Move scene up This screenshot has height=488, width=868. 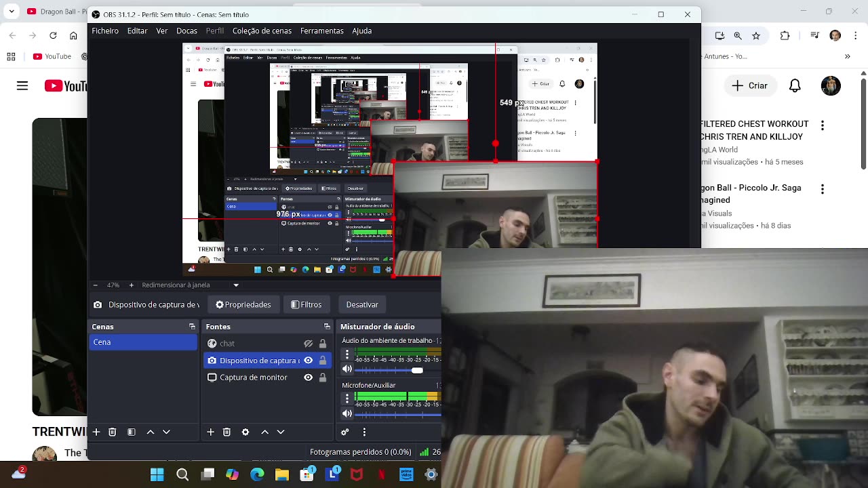click(151, 432)
